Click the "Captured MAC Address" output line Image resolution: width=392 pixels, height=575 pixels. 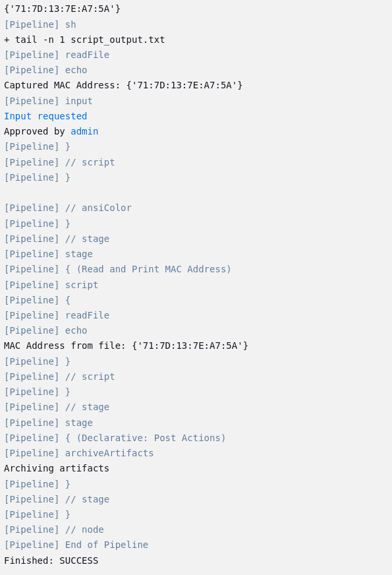coord(123,86)
